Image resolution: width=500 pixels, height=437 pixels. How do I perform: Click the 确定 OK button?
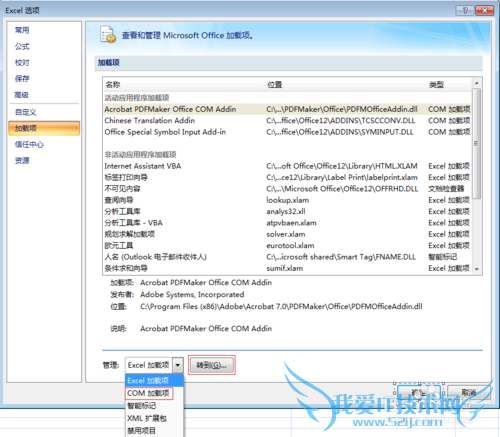pos(419,392)
